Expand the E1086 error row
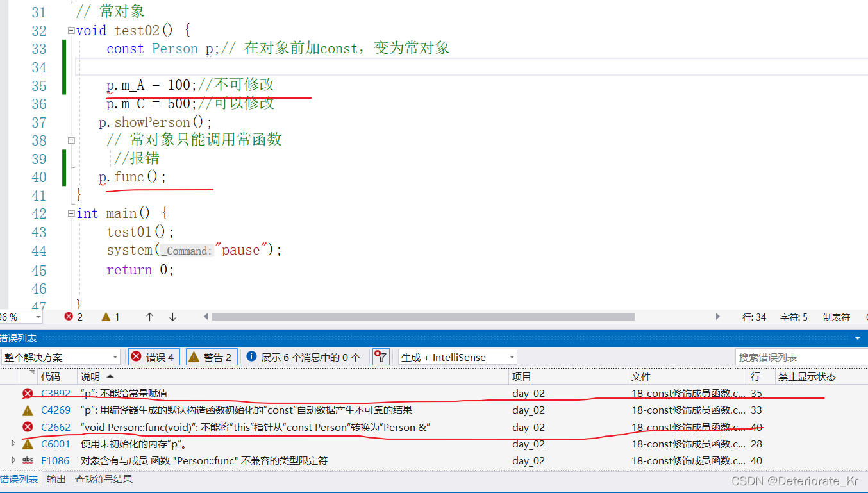868x493 pixels. point(13,460)
